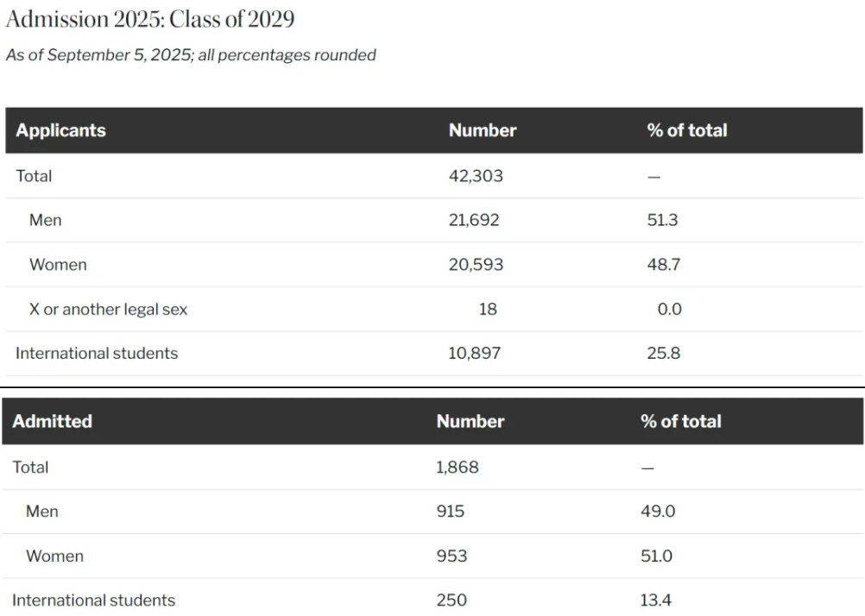Image resolution: width=865 pixels, height=616 pixels.
Task: Click the 'X or another legal sex' row label
Action: [108, 309]
